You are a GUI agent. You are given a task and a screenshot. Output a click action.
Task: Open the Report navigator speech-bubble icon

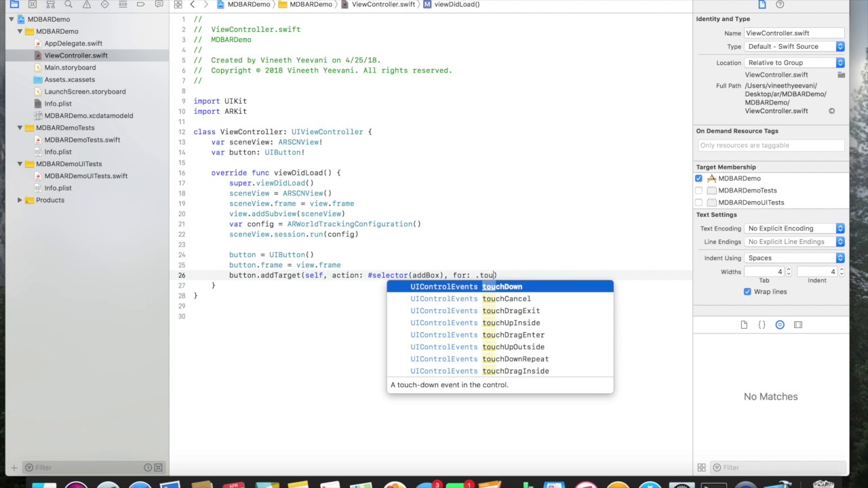point(159,4)
